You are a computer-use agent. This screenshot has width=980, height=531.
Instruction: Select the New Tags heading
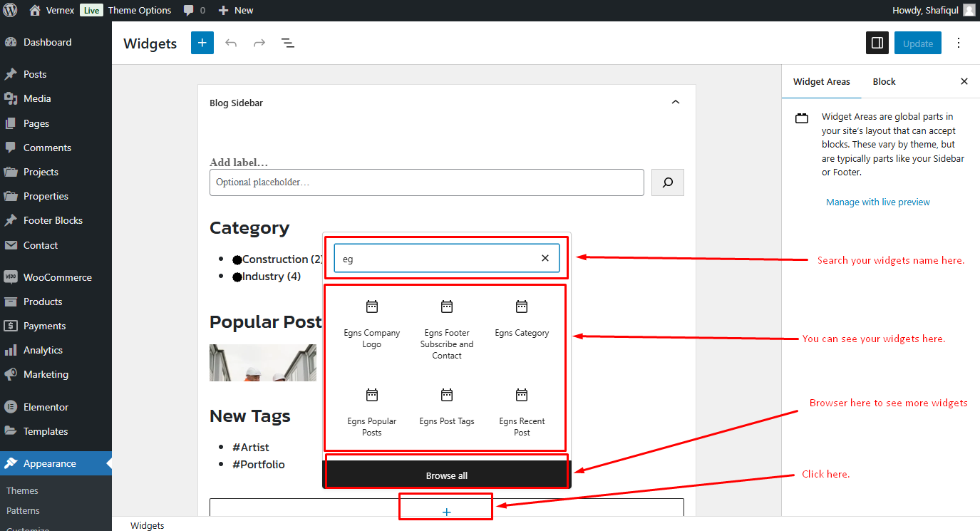[x=250, y=416]
